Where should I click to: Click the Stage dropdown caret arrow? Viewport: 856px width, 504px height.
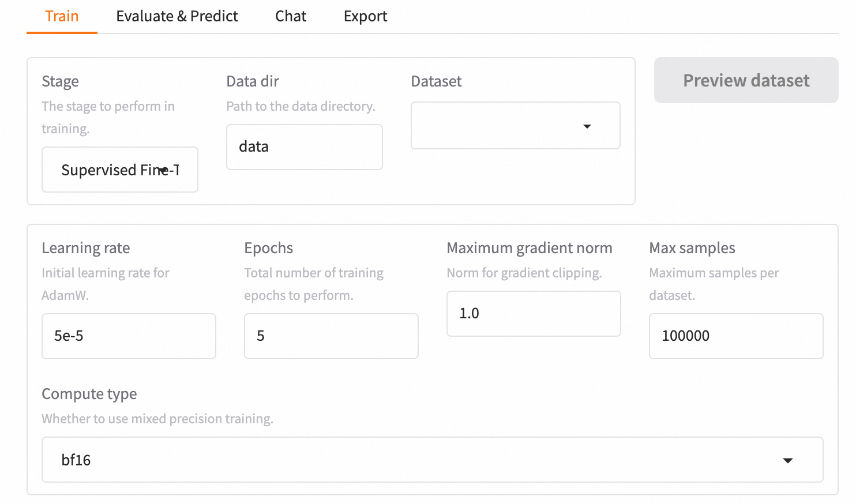tap(164, 170)
